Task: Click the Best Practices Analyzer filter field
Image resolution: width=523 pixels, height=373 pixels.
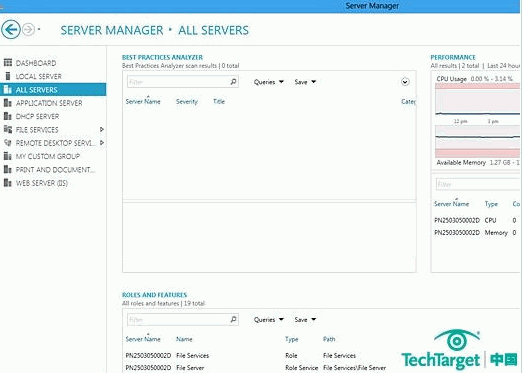Action: [182, 82]
